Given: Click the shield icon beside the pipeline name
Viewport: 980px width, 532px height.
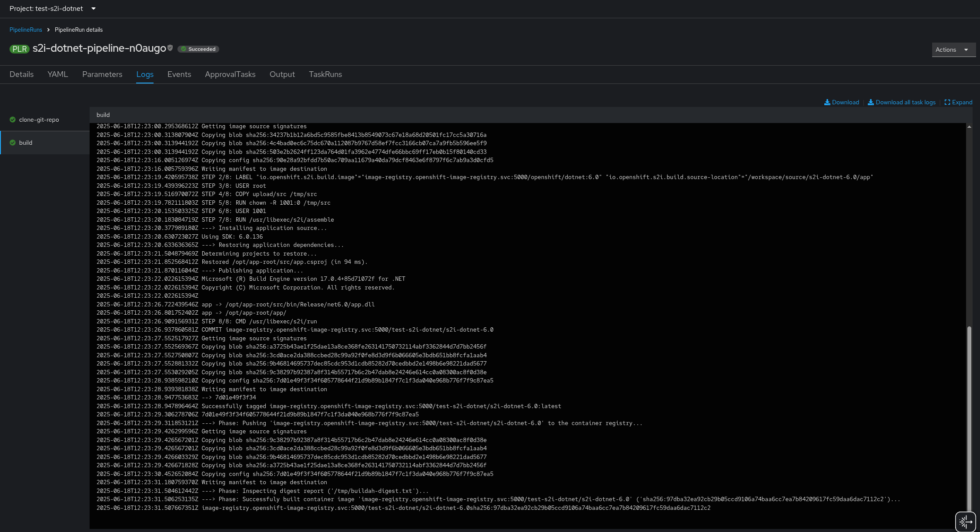Looking at the screenshot, I should coord(170,48).
